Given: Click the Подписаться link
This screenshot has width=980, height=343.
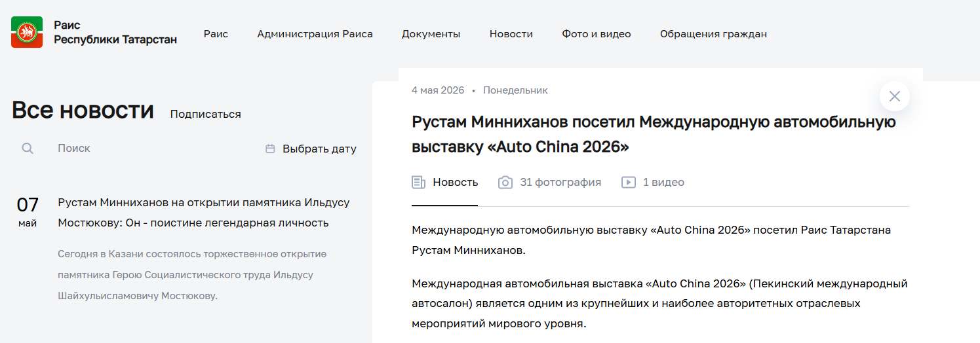Looking at the screenshot, I should click(206, 114).
